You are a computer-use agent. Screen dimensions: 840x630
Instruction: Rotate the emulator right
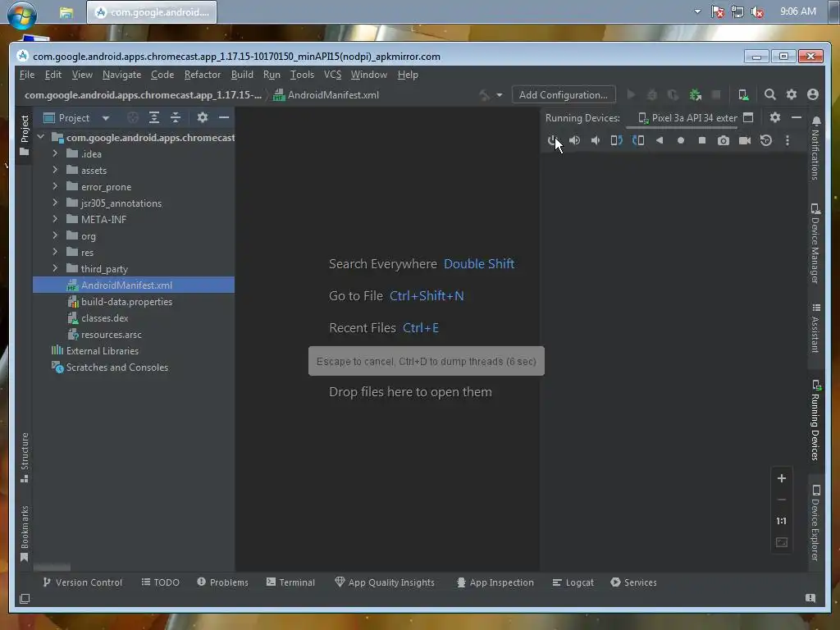tap(638, 140)
